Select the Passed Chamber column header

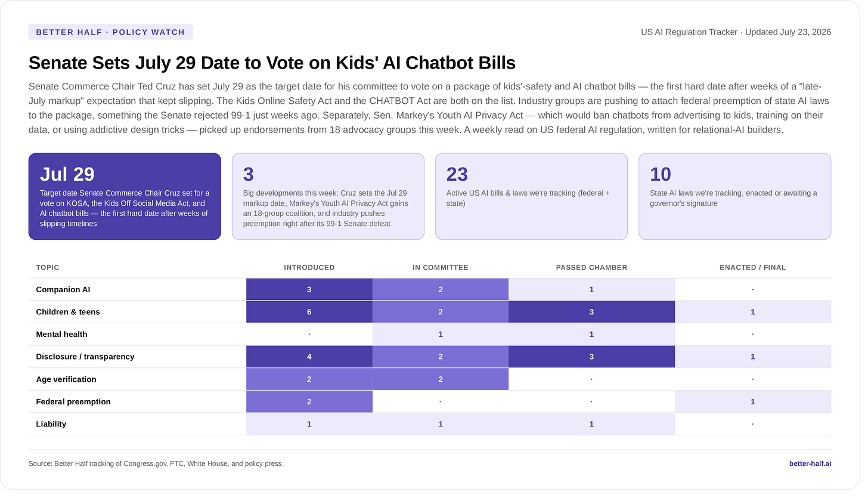pyautogui.click(x=591, y=267)
